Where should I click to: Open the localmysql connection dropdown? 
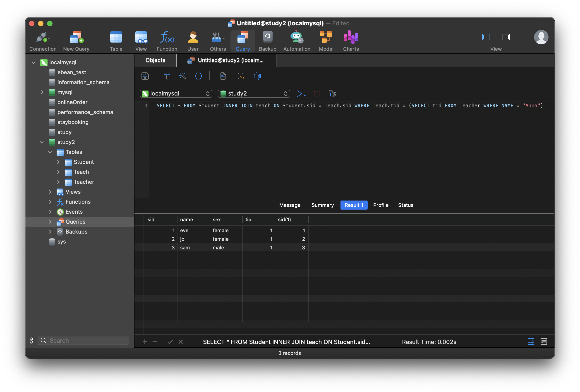coord(176,93)
